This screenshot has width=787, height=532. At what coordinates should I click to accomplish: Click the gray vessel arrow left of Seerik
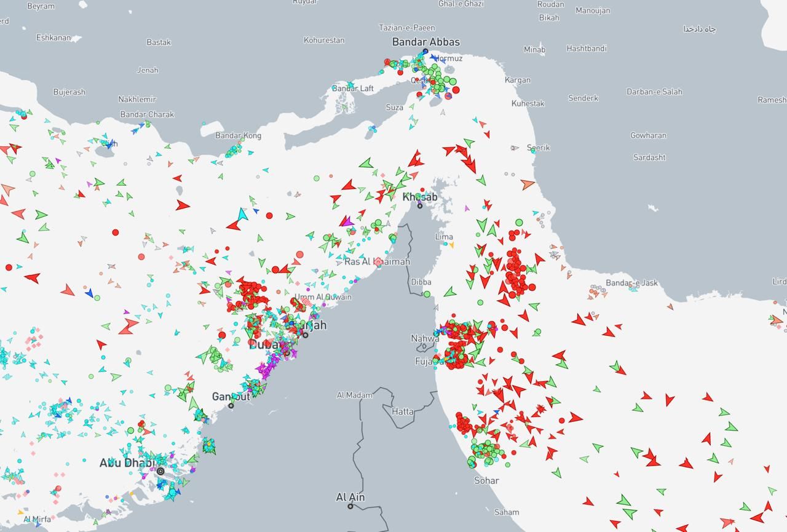pos(515,148)
